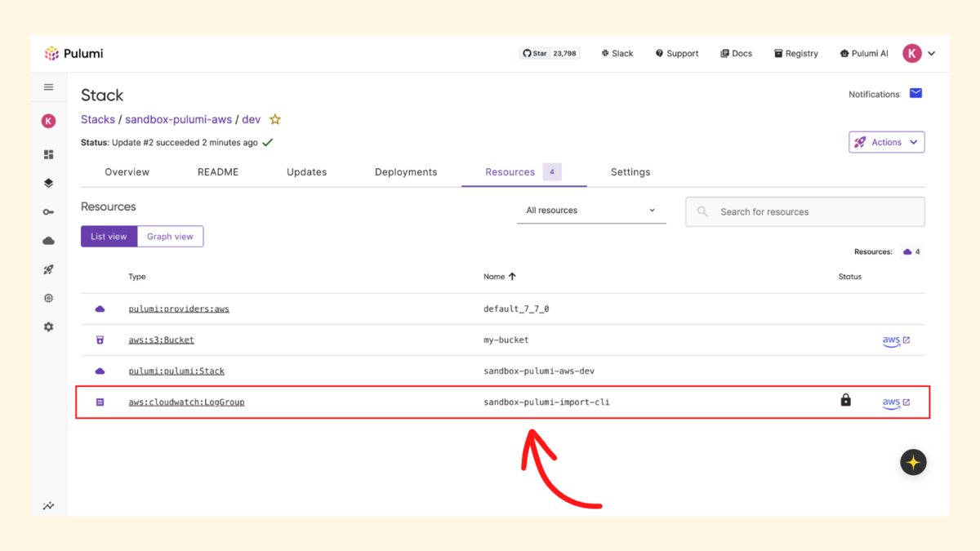Open the settings gear icon in sidebar
Image resolution: width=980 pixels, height=551 pixels.
click(49, 327)
